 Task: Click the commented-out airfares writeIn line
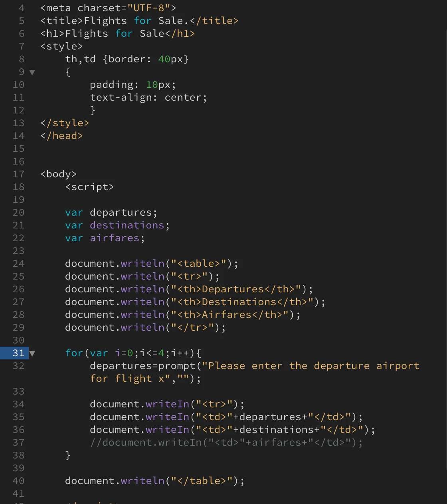[x=226, y=442]
